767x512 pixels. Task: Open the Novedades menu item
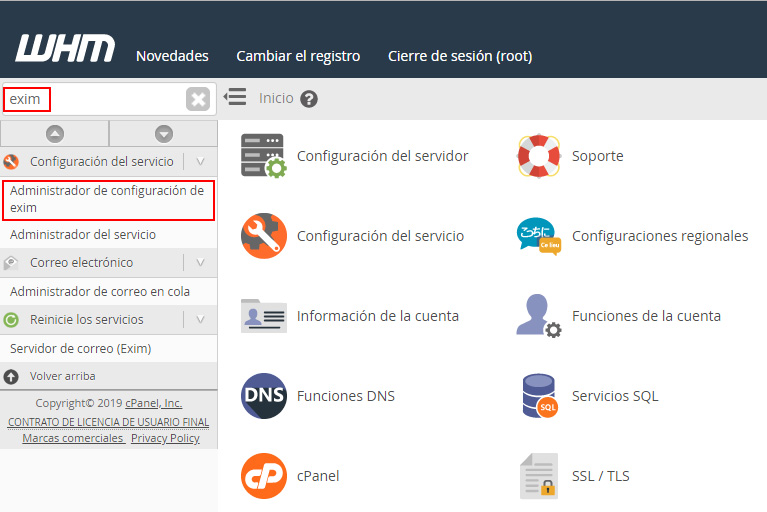(172, 56)
